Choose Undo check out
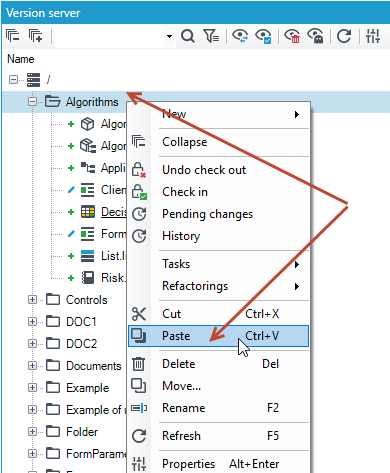390x473 pixels. pyautogui.click(x=219, y=170)
